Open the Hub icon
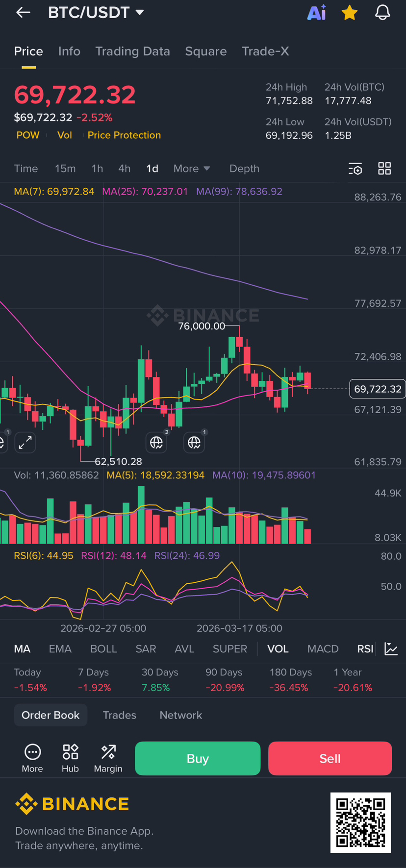 70,758
